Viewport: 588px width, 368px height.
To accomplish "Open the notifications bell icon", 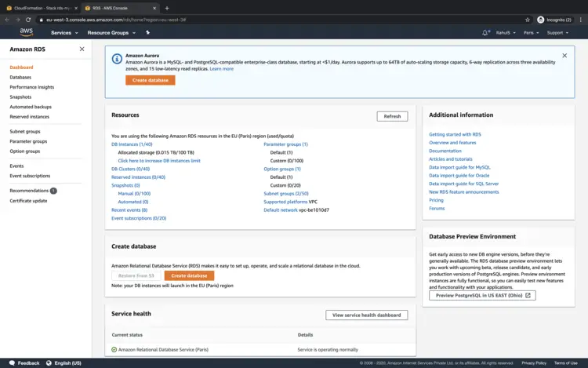I will [x=485, y=33].
